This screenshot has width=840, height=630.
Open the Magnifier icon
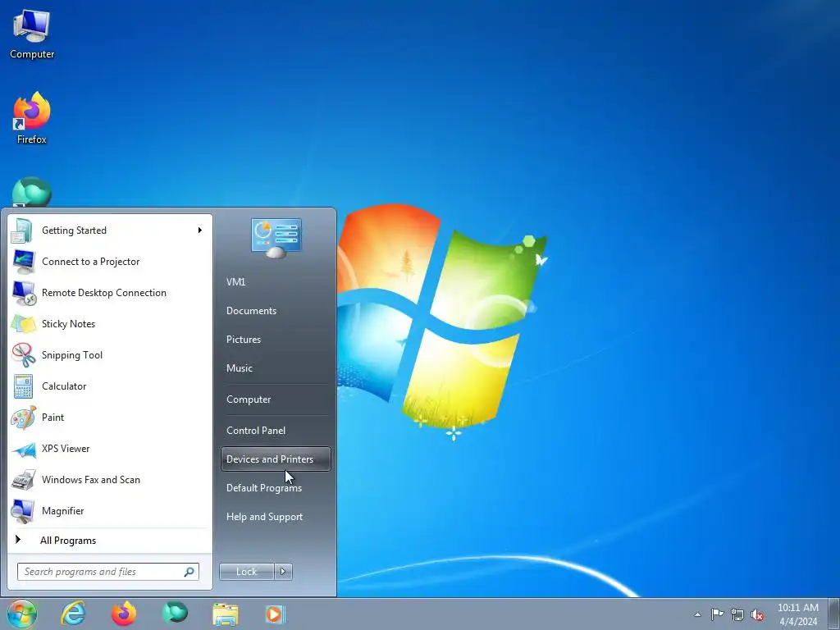click(x=23, y=511)
